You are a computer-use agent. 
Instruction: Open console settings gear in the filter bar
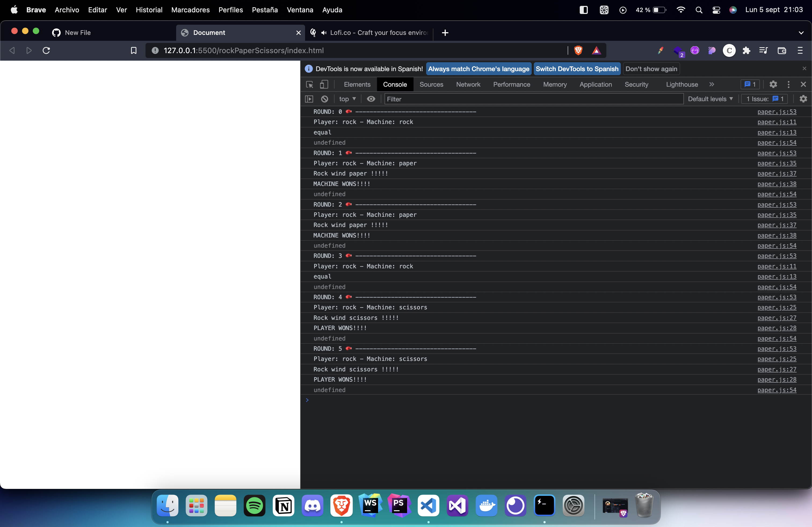tap(803, 99)
